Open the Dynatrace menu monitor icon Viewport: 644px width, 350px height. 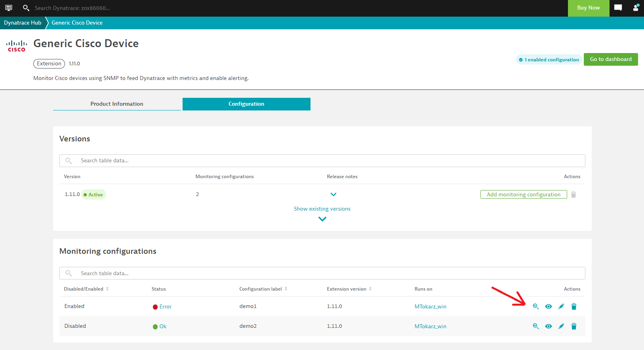9,8
